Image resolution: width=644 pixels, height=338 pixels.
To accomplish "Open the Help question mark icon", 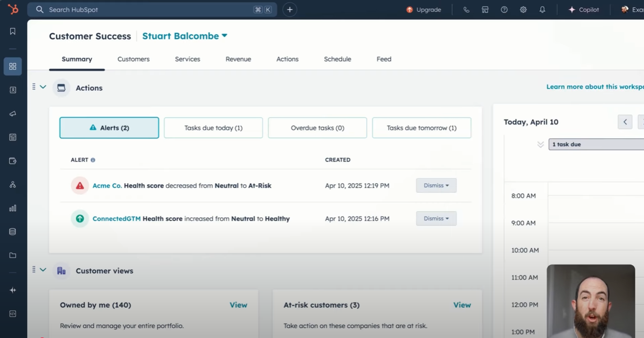I will tap(504, 10).
